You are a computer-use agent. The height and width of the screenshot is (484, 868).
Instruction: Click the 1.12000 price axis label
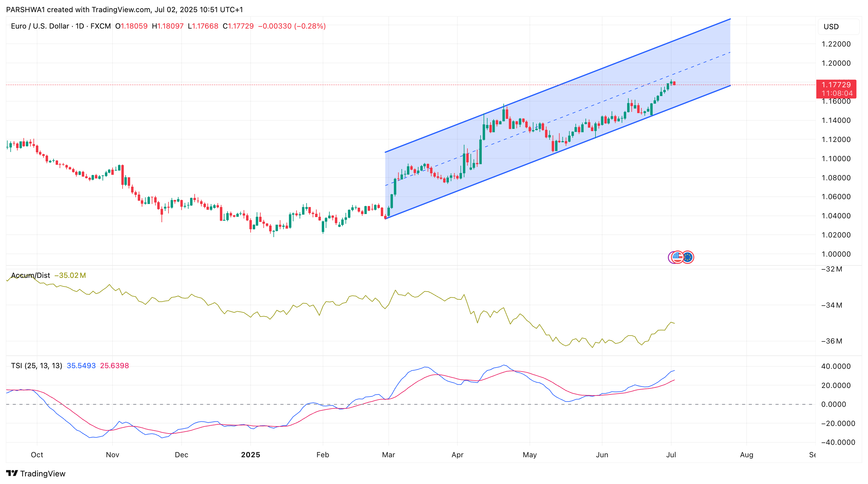click(836, 140)
